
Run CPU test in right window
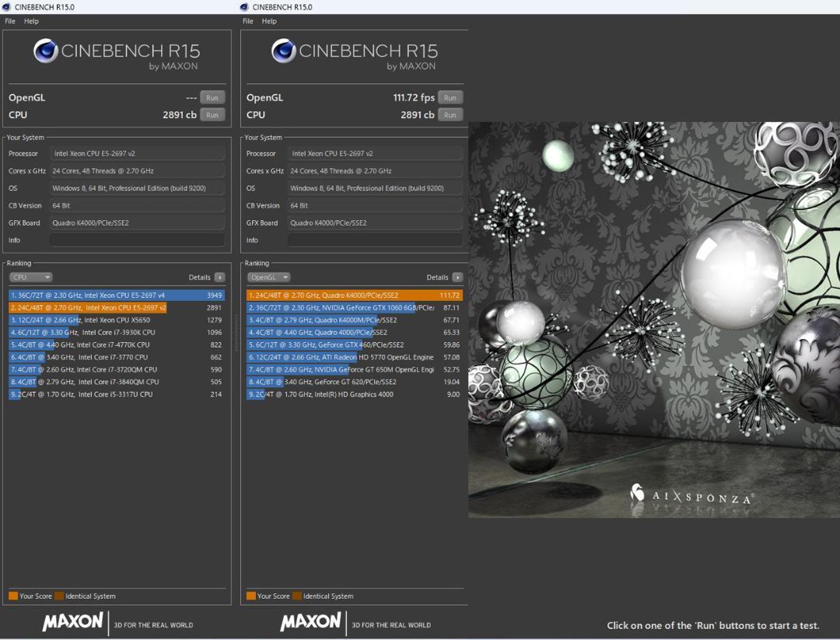click(450, 114)
